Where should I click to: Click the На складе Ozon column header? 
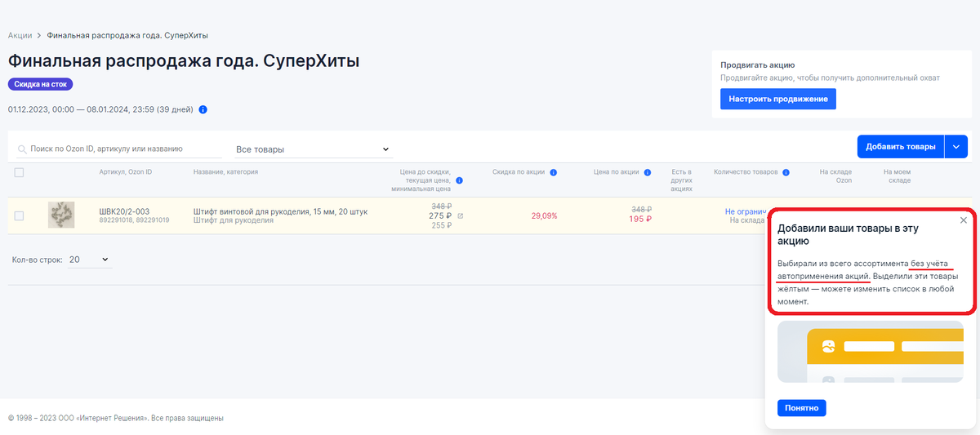click(835, 176)
